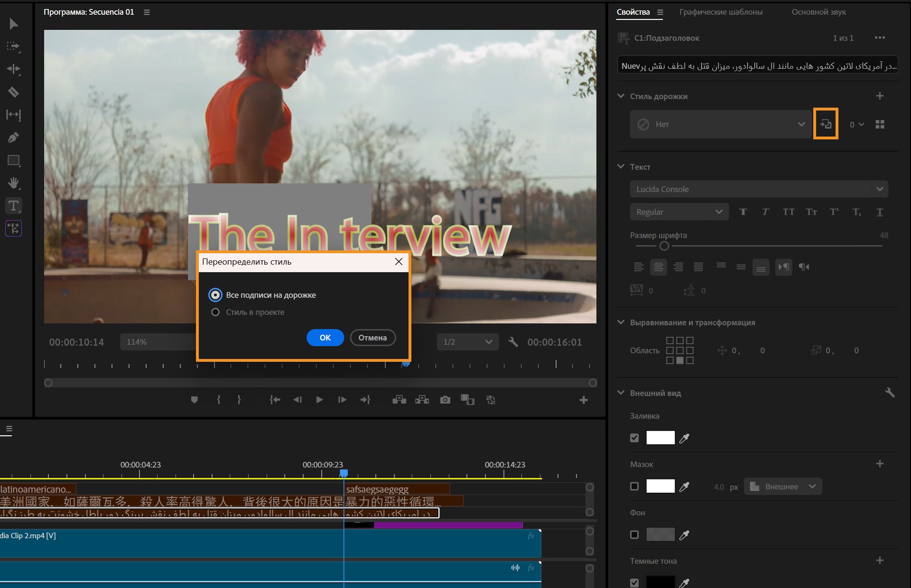Image resolution: width=911 pixels, height=588 pixels.
Task: Click the push style to track icon
Action: (826, 124)
